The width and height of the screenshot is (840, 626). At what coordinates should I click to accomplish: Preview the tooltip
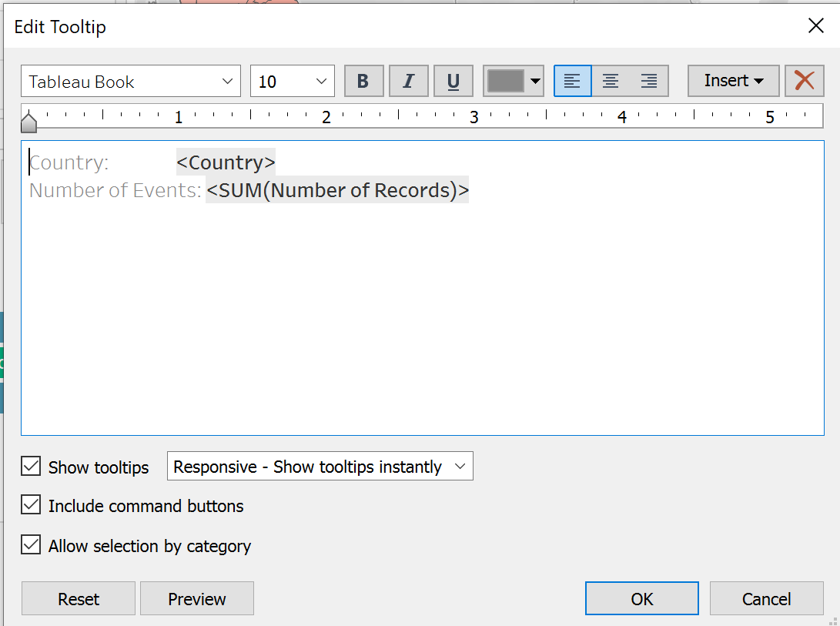(x=196, y=599)
